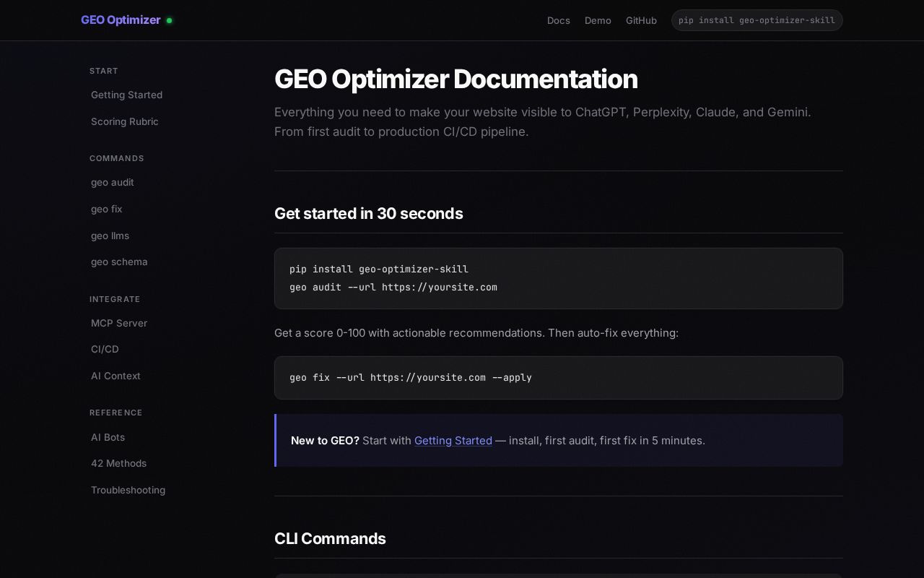This screenshot has width=924, height=578.
Task: Go to the geo fix command page
Action: tap(107, 209)
